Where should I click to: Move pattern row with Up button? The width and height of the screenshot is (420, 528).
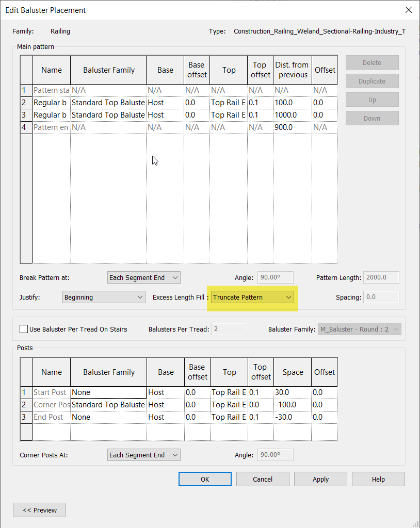[x=372, y=100]
